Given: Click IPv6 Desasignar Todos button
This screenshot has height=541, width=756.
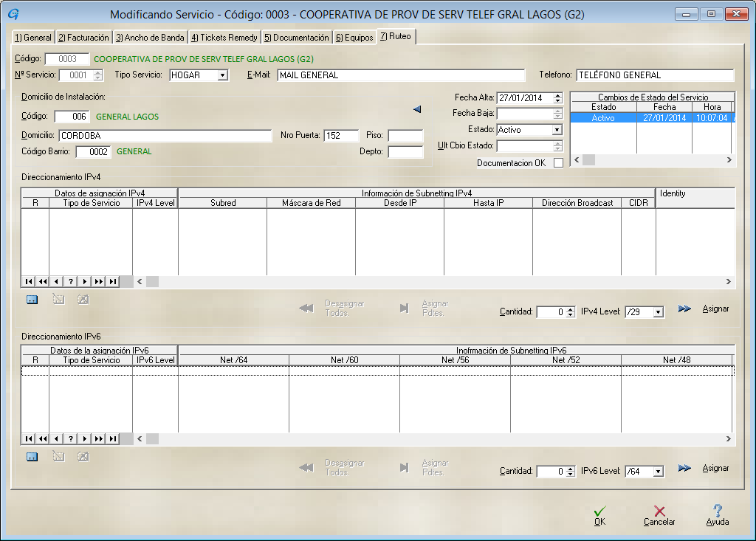Looking at the screenshot, I should coord(332,467).
